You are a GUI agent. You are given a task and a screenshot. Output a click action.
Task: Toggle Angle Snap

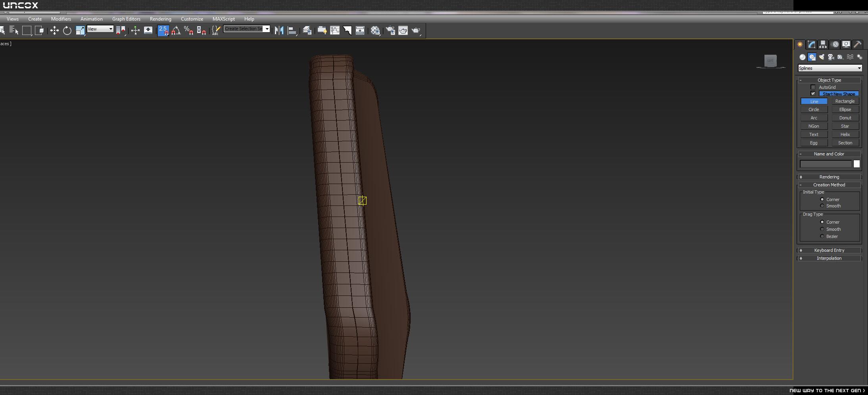pos(176,31)
